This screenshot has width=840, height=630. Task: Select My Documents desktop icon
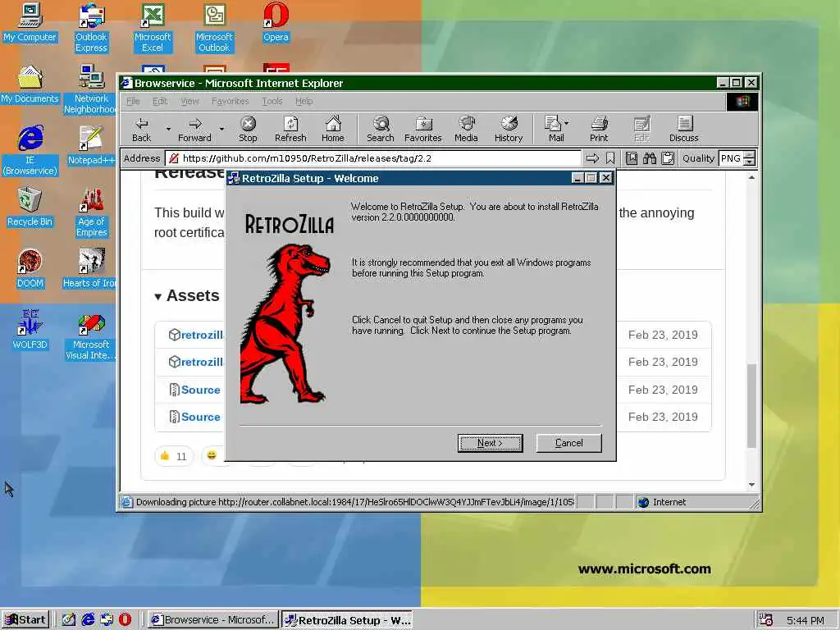(x=30, y=84)
